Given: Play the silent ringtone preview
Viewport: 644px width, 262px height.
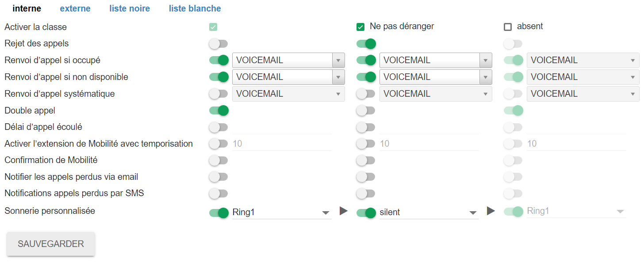Looking at the screenshot, I should 491,211.
